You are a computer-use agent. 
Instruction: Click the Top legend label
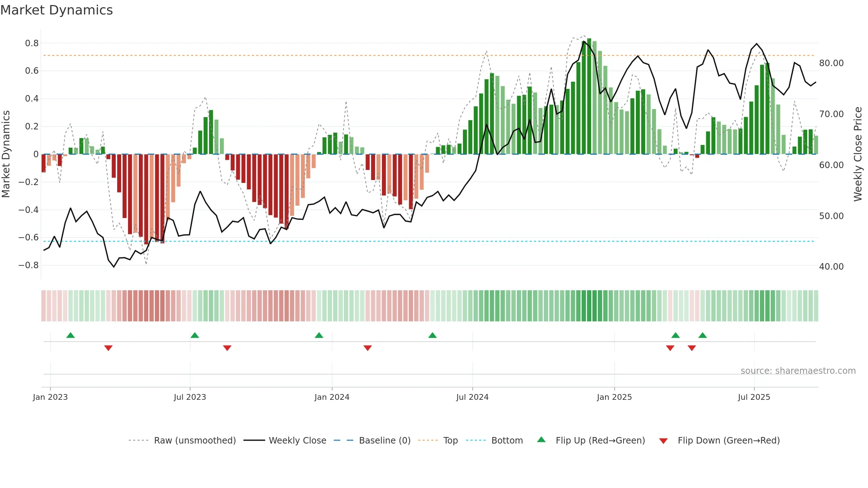point(451,440)
